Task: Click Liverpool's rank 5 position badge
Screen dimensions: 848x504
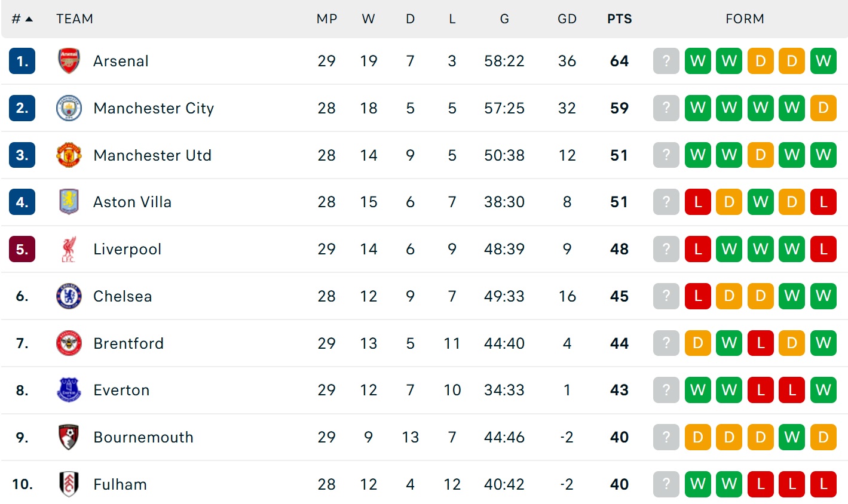Action: (22, 249)
